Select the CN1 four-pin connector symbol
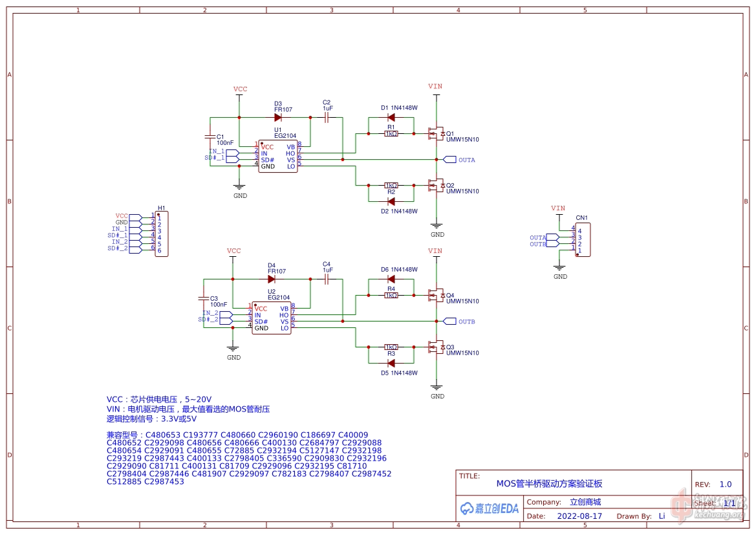This screenshot has height=535, width=756. tap(583, 240)
